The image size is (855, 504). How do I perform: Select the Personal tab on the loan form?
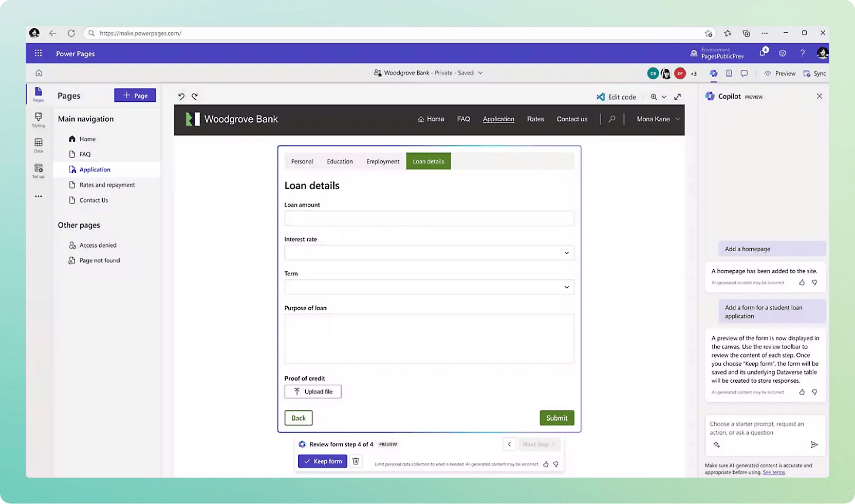(302, 161)
